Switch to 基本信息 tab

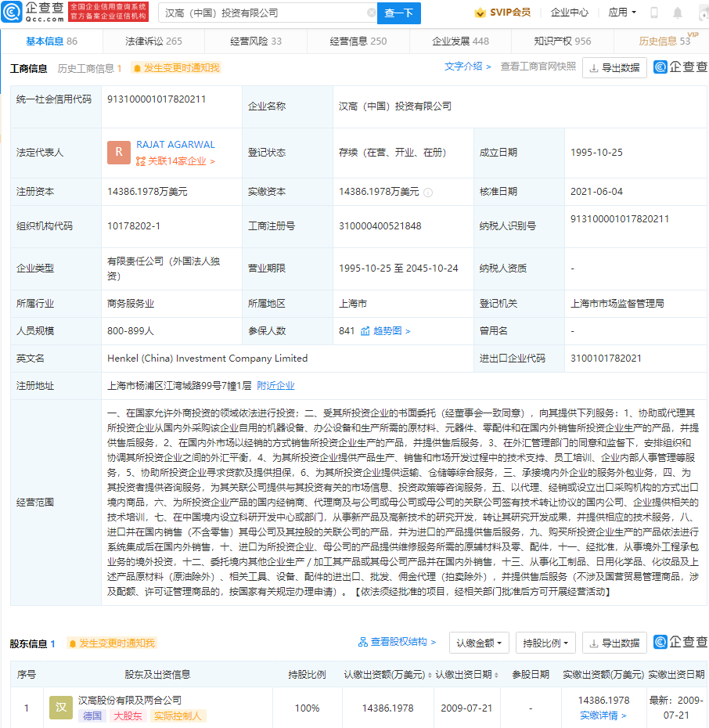tap(52, 41)
